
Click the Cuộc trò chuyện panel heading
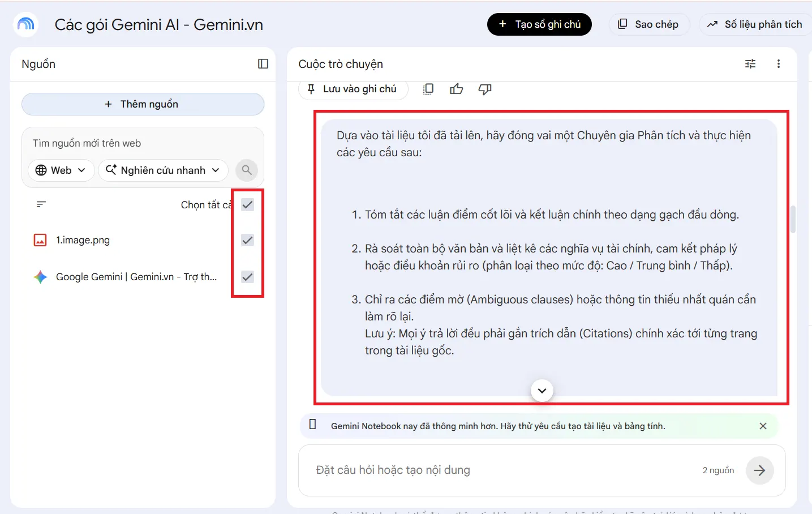point(341,64)
